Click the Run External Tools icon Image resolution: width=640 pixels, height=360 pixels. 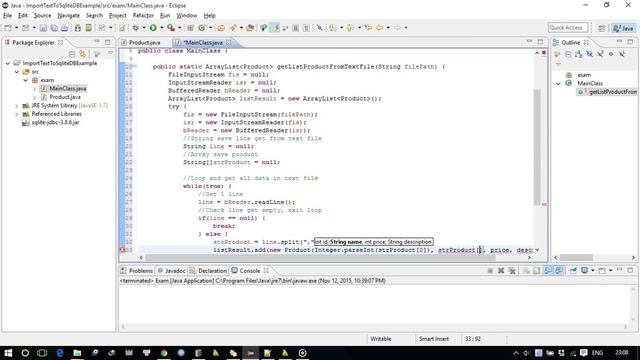pyautogui.click(x=171, y=28)
